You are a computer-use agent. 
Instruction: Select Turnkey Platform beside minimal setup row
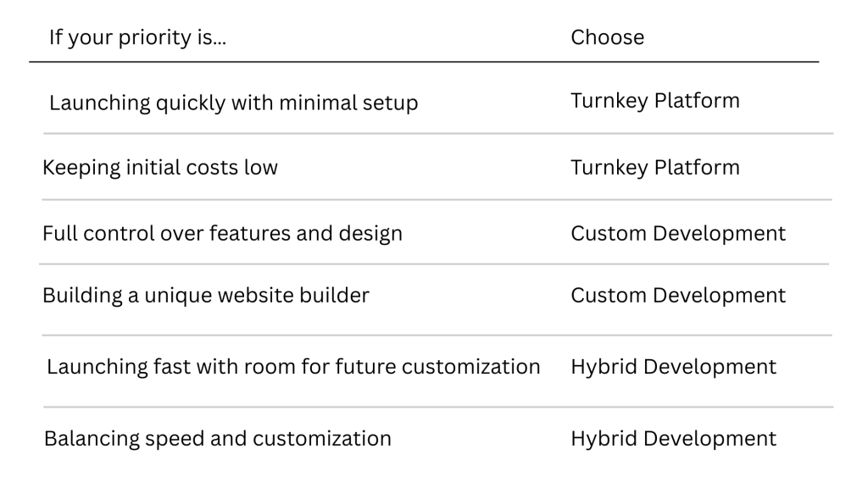654,101
